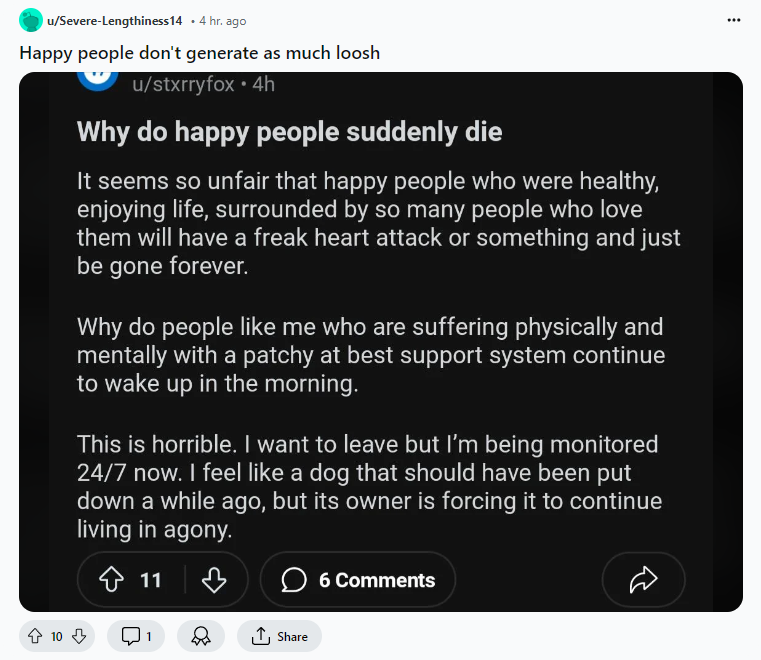The width and height of the screenshot is (761, 660).
Task: Click the "6 Comments" bubble in the screenshot
Action: click(358, 580)
